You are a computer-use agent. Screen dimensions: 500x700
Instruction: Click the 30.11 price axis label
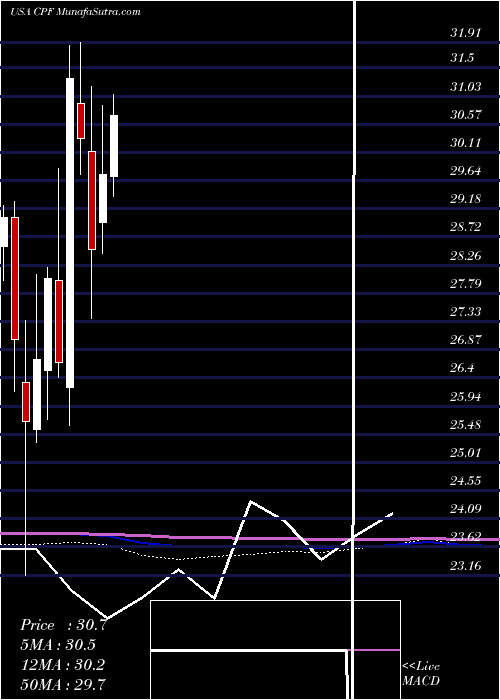coord(467,143)
